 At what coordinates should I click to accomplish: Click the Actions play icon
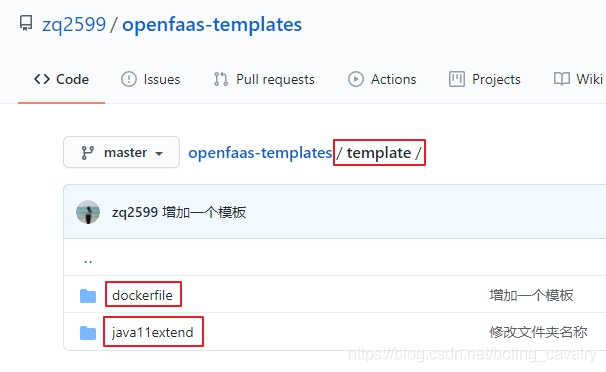tap(356, 79)
